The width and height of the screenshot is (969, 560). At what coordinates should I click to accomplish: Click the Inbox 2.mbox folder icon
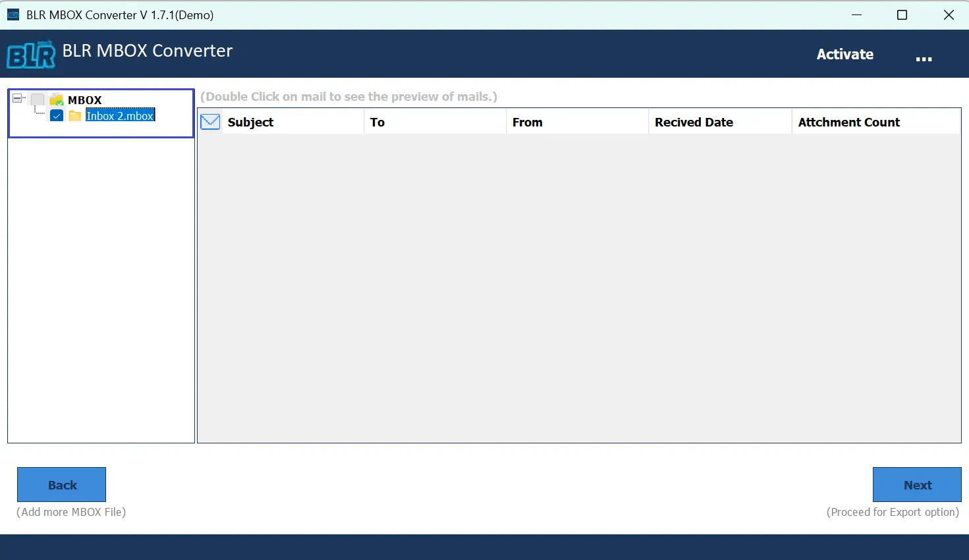[75, 116]
